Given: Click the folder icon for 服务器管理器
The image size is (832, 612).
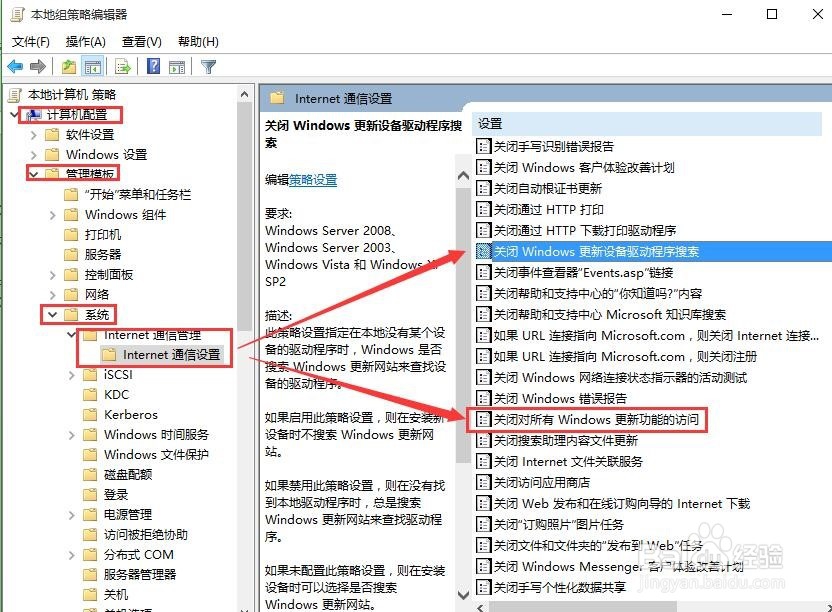Looking at the screenshot, I should (90, 574).
